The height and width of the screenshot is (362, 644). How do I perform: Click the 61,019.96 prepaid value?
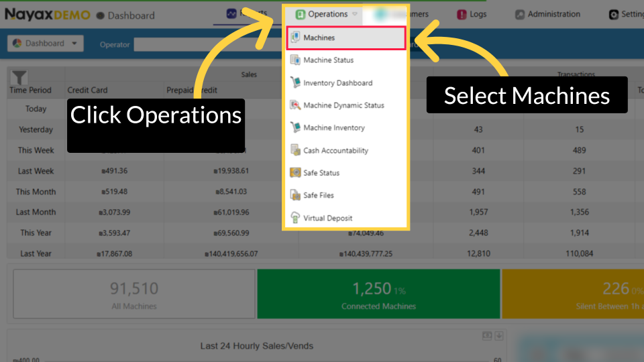coord(231,213)
